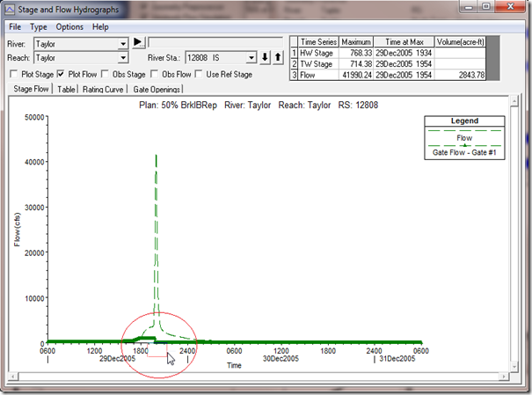The width and height of the screenshot is (532, 395).
Task: Click row number 3 in summary table
Action: (295, 75)
